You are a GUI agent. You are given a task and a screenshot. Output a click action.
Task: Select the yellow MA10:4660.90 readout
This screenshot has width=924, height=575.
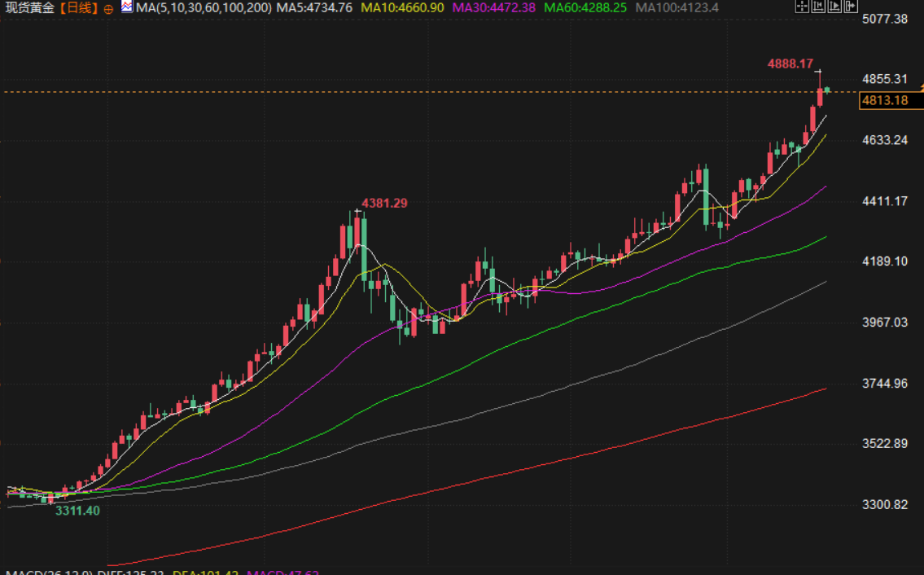(402, 7)
